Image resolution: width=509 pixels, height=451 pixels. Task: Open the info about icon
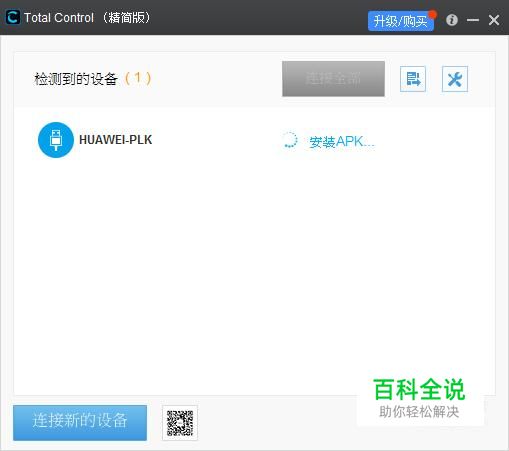click(452, 20)
